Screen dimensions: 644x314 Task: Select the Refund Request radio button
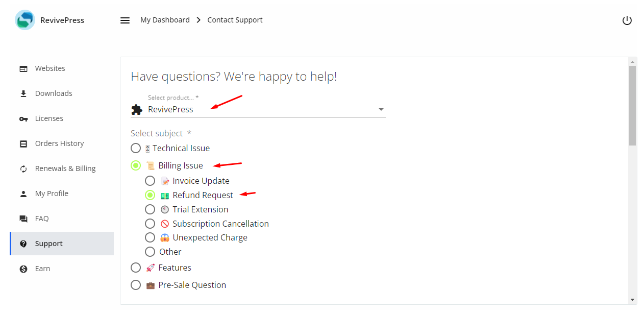[150, 195]
